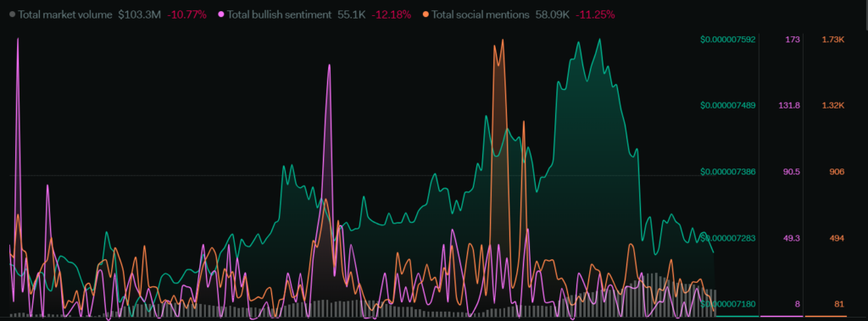Click the highest green price peak

[599, 40]
